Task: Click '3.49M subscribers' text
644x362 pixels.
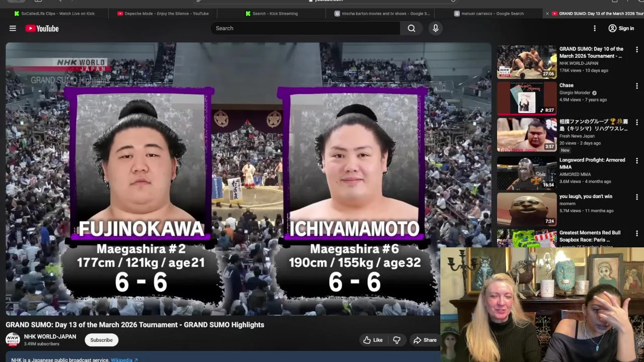Action: coord(42,344)
